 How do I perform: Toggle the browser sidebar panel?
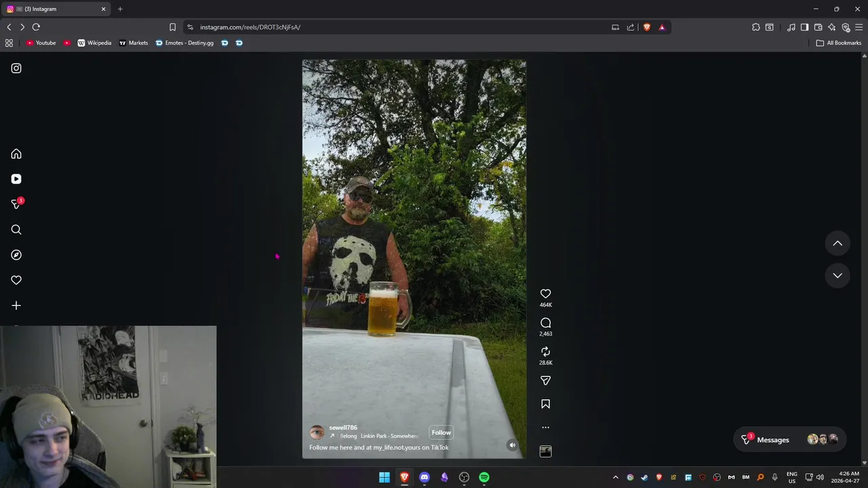click(804, 27)
